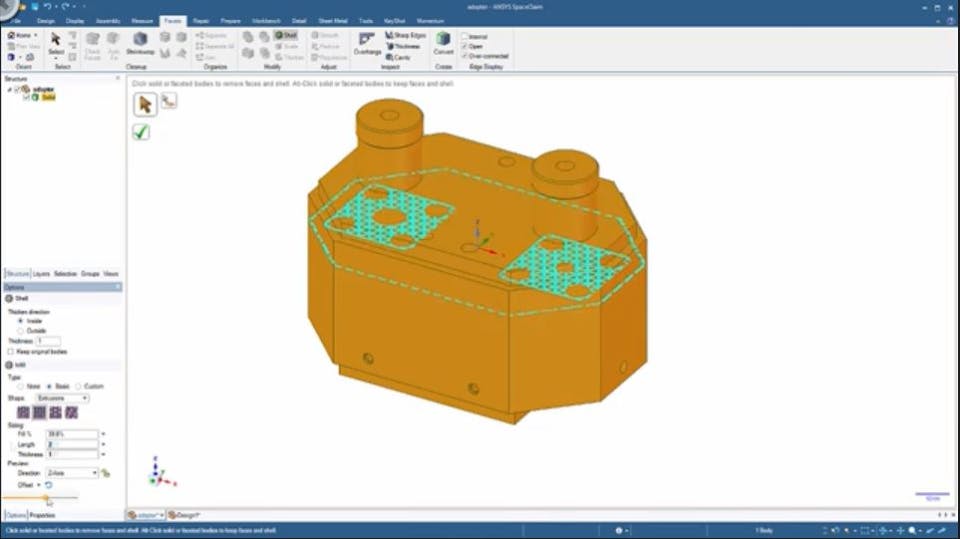Screen dimensions: 960x539
Task: Select Inside thicken direction radio
Action: 20,321
